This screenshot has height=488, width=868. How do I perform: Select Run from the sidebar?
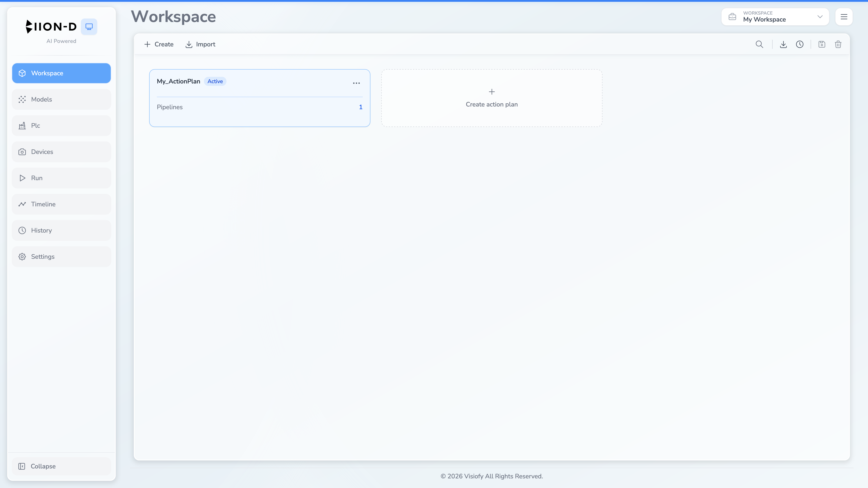[61, 178]
